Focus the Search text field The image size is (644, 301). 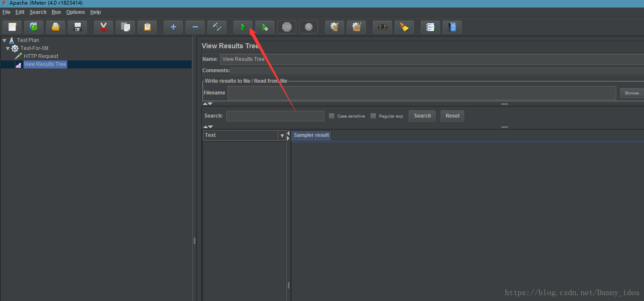pyautogui.click(x=275, y=116)
